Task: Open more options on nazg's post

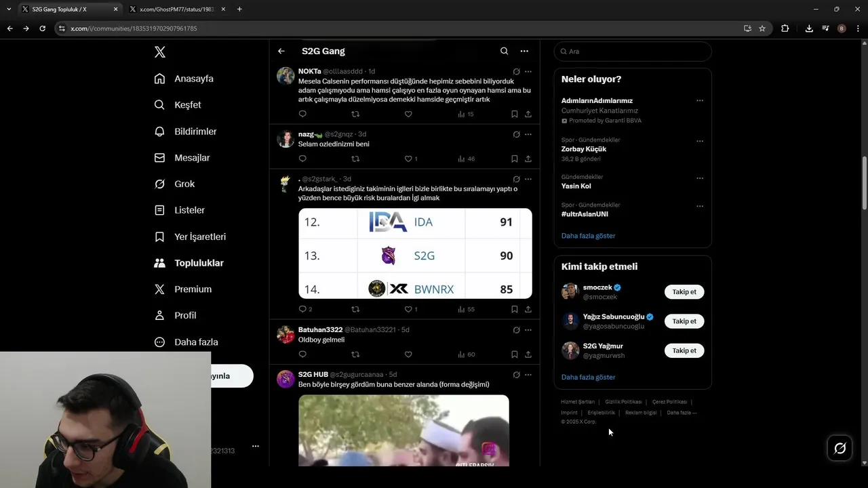Action: (528, 134)
